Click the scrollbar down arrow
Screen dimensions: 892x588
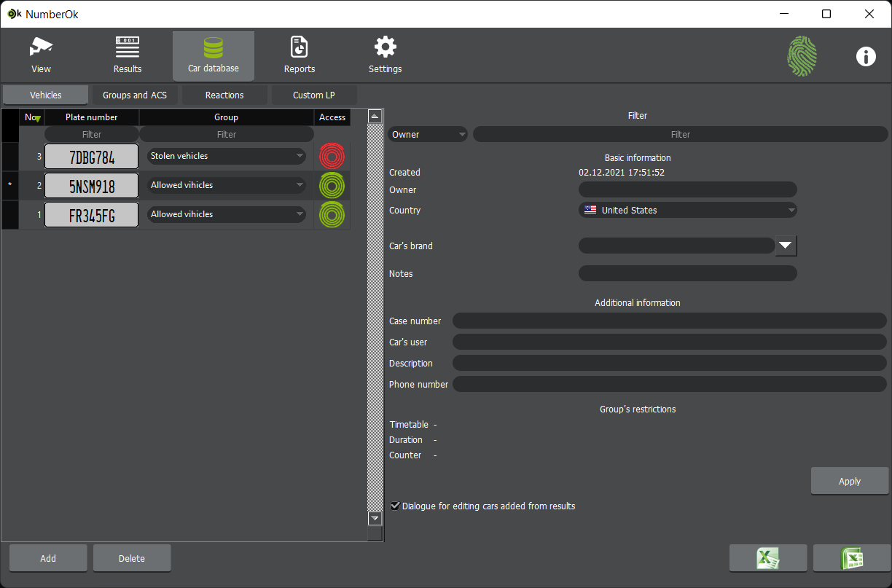(x=375, y=519)
